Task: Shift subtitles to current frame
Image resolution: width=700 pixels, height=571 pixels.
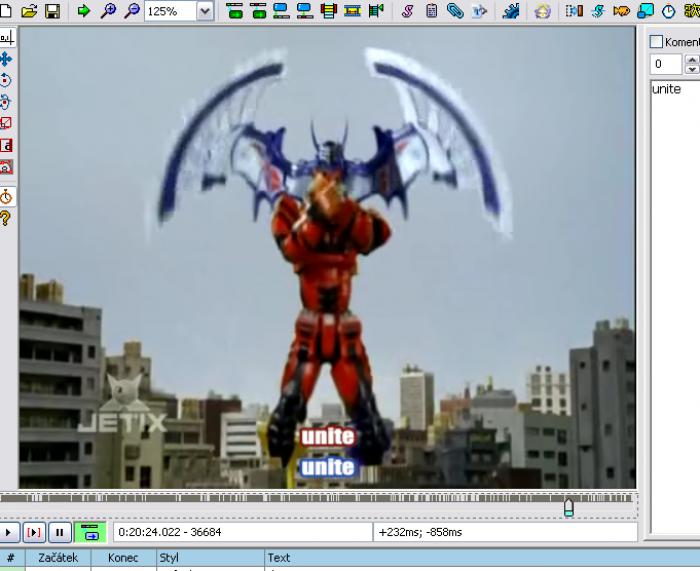Action: pyautogui.click(x=376, y=10)
